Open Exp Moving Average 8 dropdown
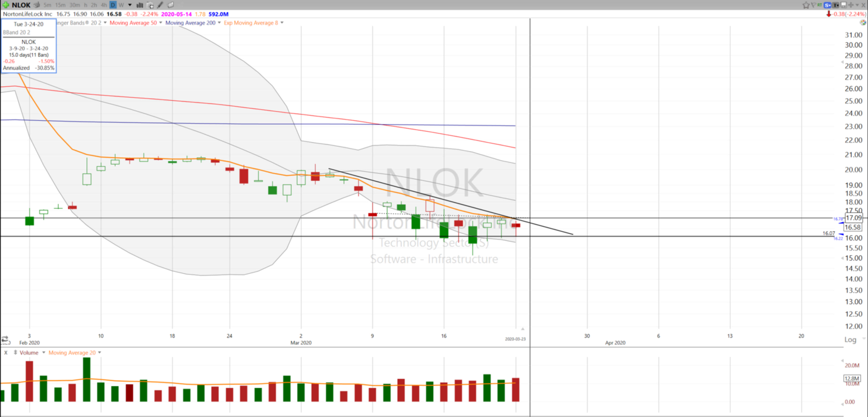This screenshot has height=417, width=868. pos(281,23)
